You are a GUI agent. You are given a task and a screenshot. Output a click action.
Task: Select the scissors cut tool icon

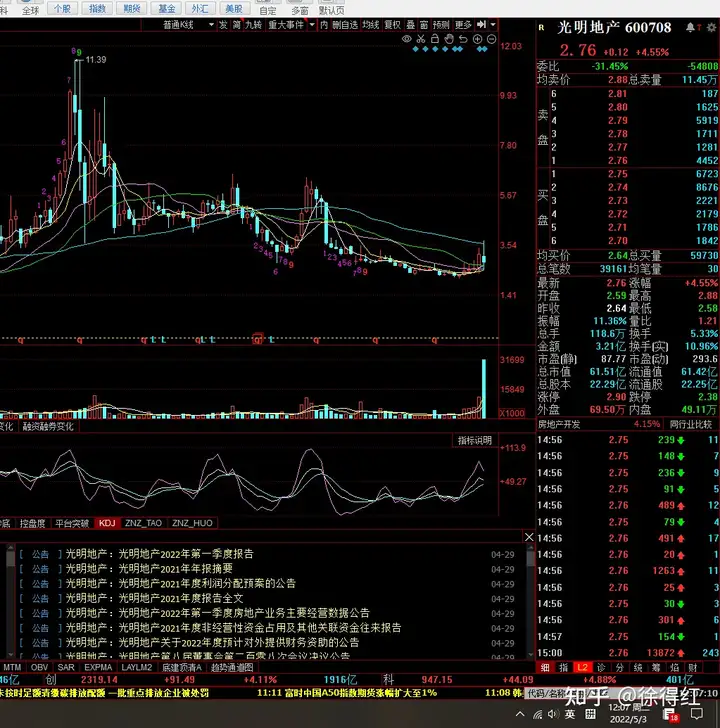point(421,39)
